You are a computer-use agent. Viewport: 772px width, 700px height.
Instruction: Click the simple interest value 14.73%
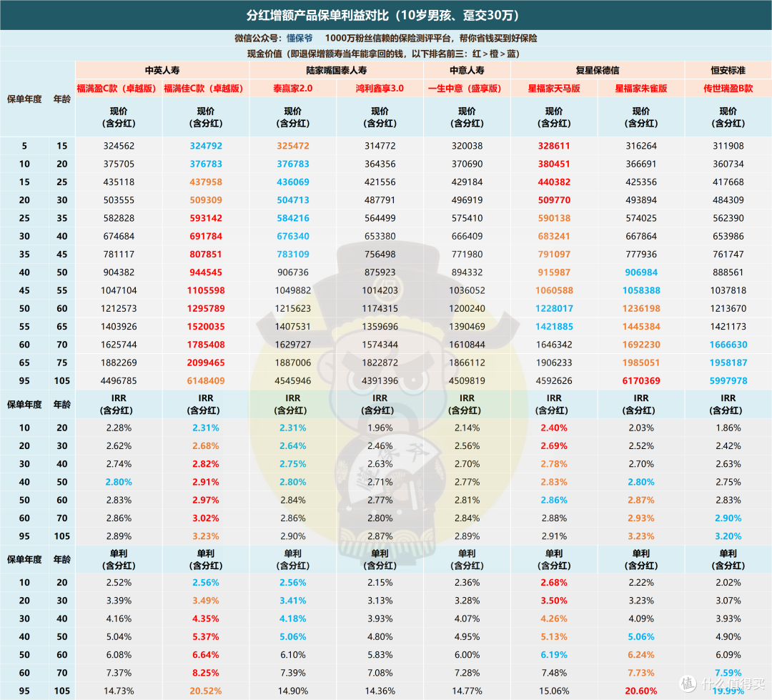tap(119, 691)
